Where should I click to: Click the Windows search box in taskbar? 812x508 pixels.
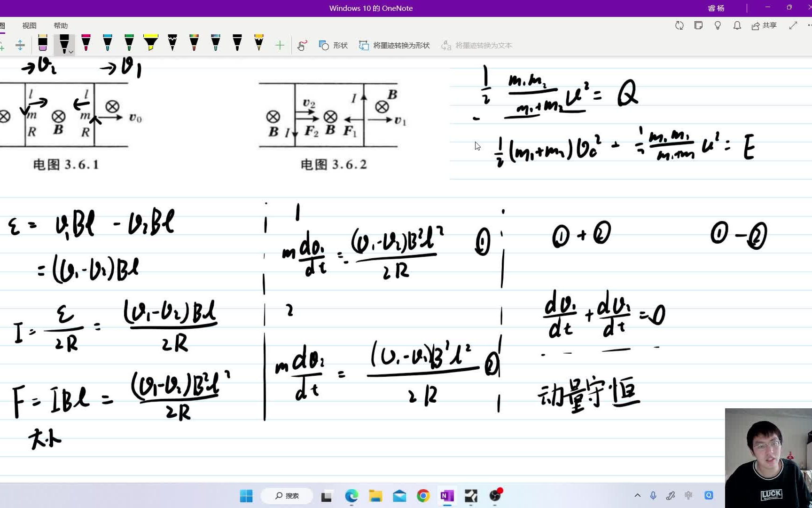coord(287,496)
